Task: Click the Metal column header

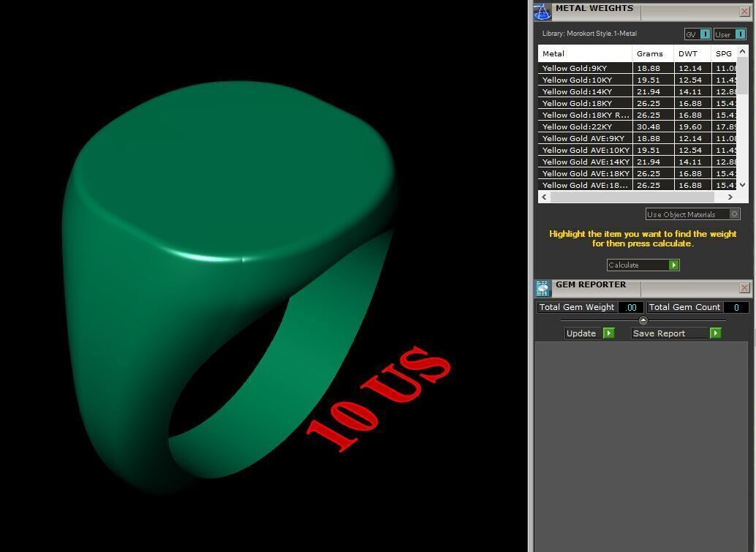Action: coord(585,53)
